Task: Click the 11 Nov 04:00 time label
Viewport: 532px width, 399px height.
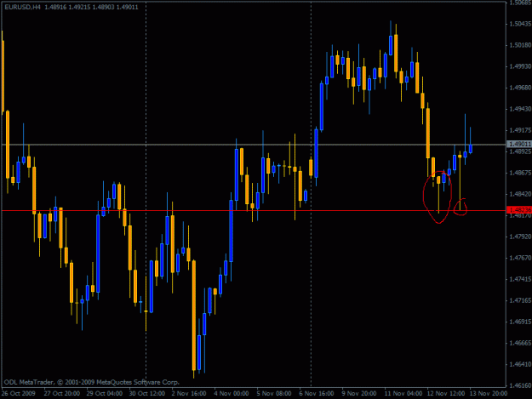Action: [x=403, y=394]
